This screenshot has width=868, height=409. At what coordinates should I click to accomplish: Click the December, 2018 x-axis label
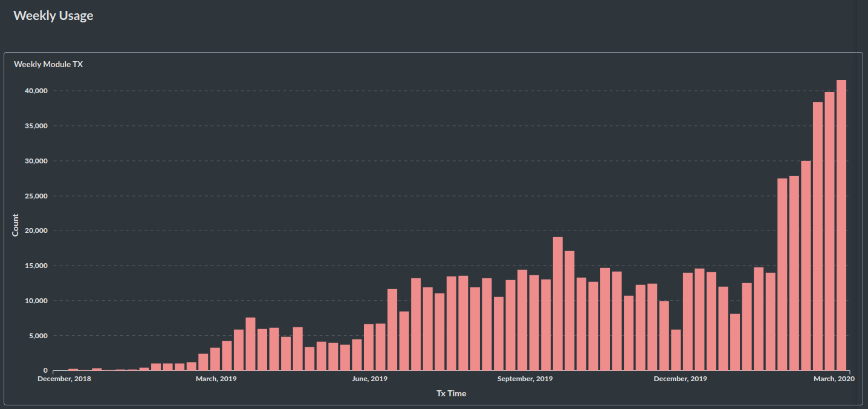point(63,379)
